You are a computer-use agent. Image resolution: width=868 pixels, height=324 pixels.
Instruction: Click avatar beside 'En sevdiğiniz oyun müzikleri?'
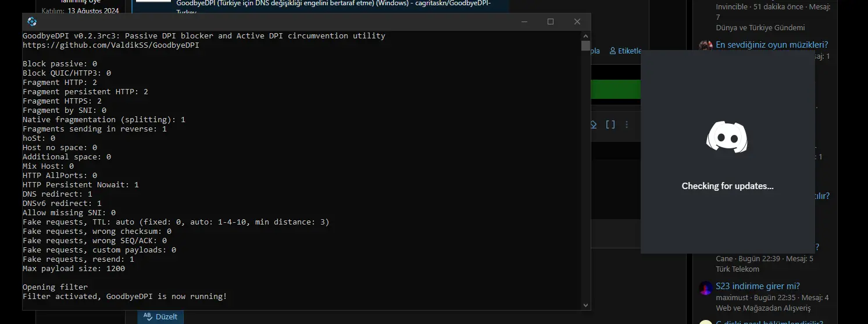pyautogui.click(x=706, y=46)
